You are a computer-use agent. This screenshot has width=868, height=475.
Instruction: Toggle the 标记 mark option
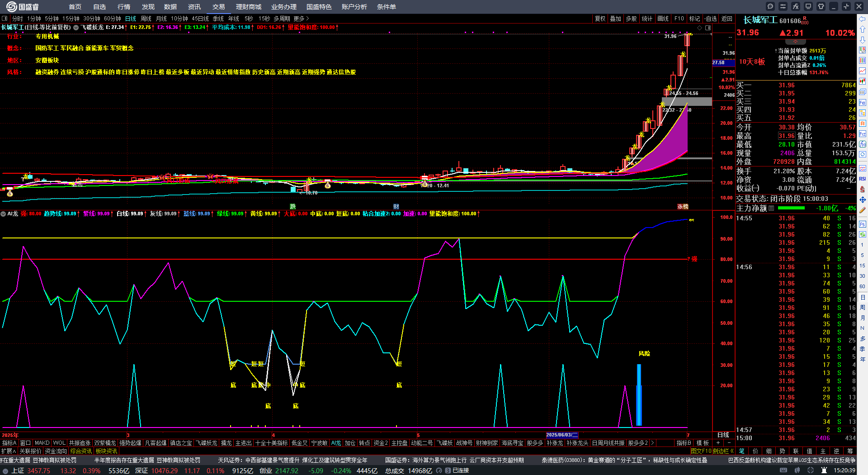694,19
